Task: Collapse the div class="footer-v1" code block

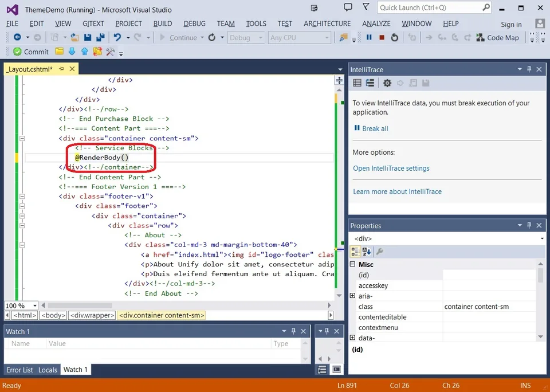Action: tap(22, 196)
